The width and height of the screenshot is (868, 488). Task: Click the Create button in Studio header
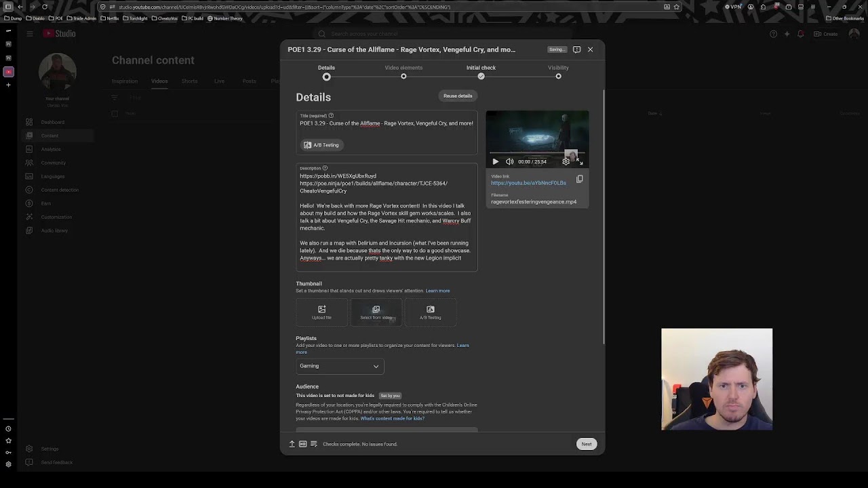click(x=826, y=34)
